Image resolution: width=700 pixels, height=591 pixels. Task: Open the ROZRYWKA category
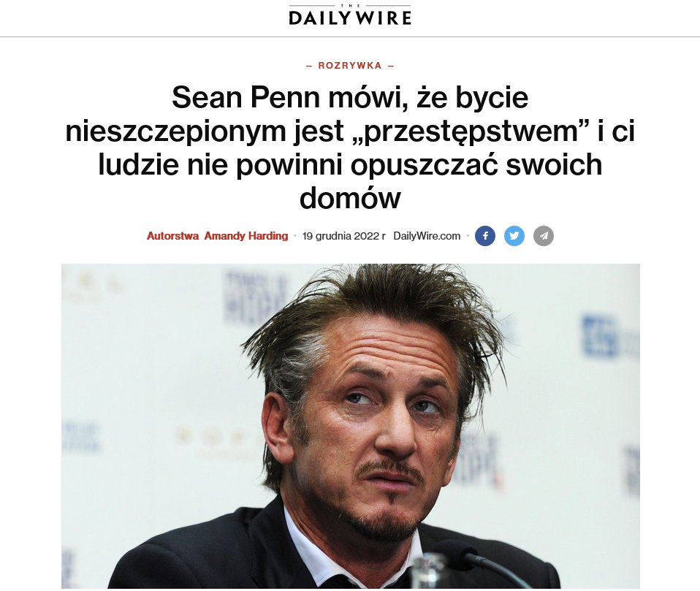(x=350, y=66)
